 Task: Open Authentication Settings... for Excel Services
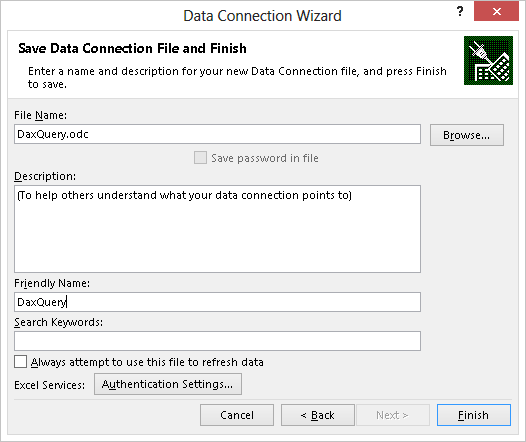[168, 384]
